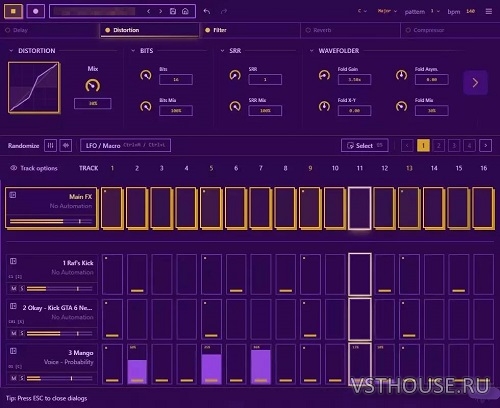Screen dimensions: 500x408
Task: Switch to the Filter tab
Action: click(250, 30)
